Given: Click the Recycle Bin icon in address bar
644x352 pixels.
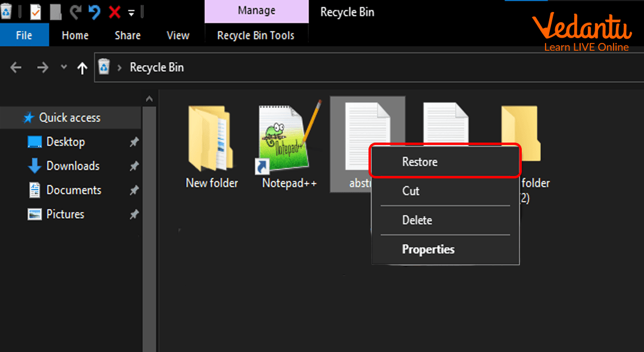Looking at the screenshot, I should click(104, 67).
